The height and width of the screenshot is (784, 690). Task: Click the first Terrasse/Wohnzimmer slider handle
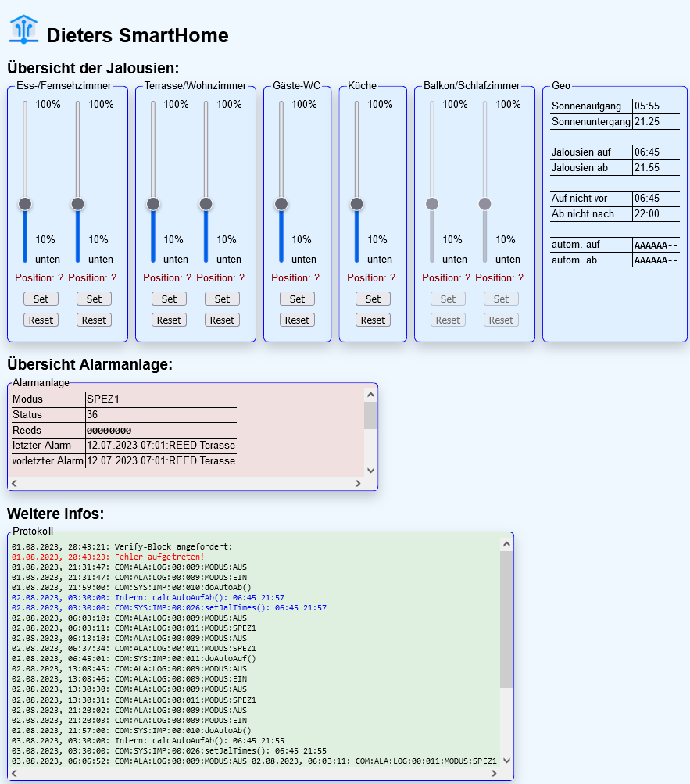(153, 204)
